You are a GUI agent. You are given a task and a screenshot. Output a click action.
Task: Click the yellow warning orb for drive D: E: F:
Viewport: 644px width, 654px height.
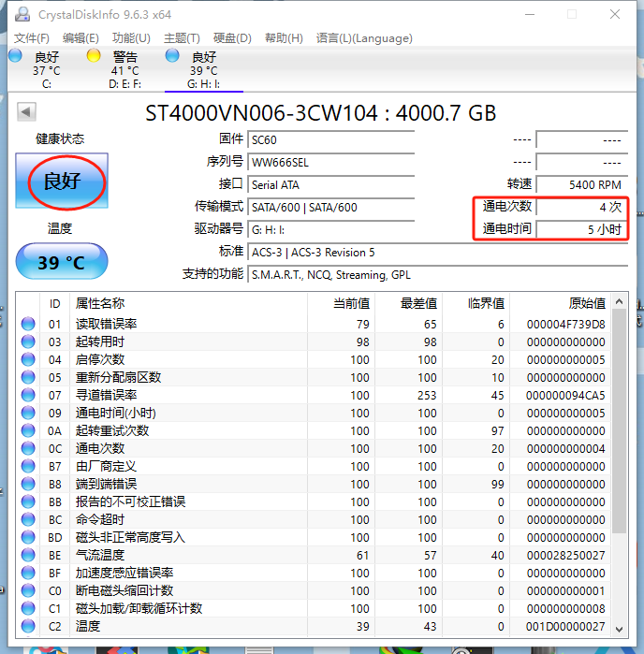tap(94, 55)
